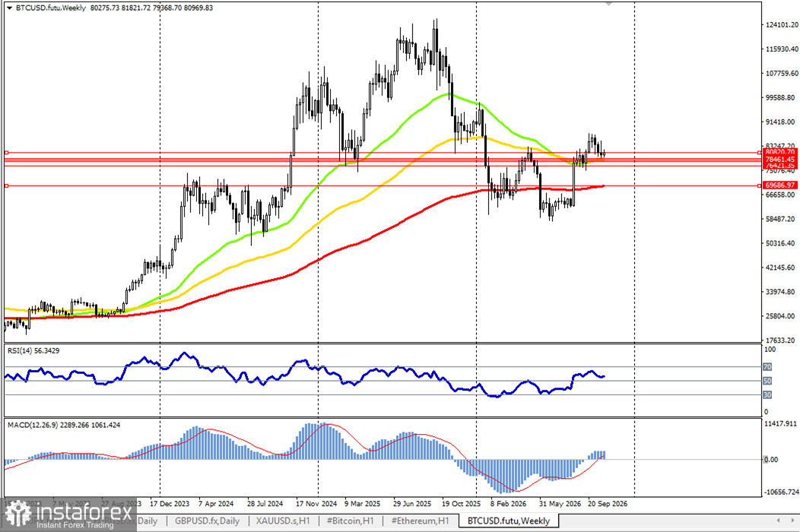This screenshot has width=800, height=532.
Task: Click the 31 May 2026 date label
Action: 560,503
